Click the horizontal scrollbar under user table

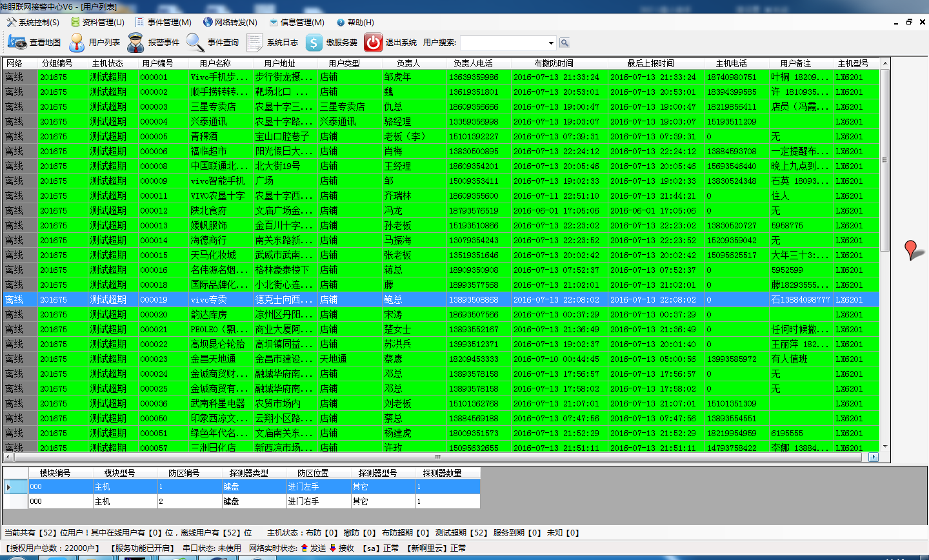coord(437,457)
